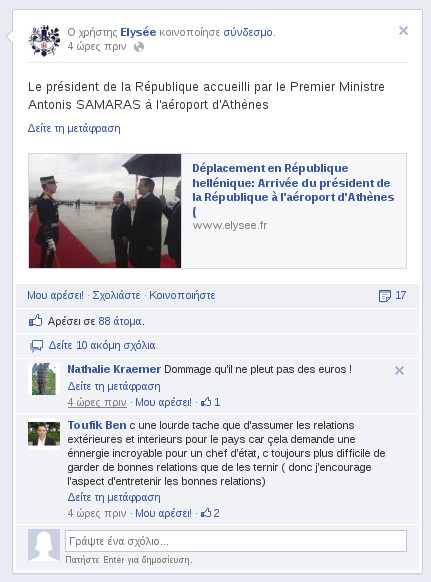This screenshot has width=431, height=582.
Task: Show translation of Toufik Ben's comment
Action: [114, 497]
